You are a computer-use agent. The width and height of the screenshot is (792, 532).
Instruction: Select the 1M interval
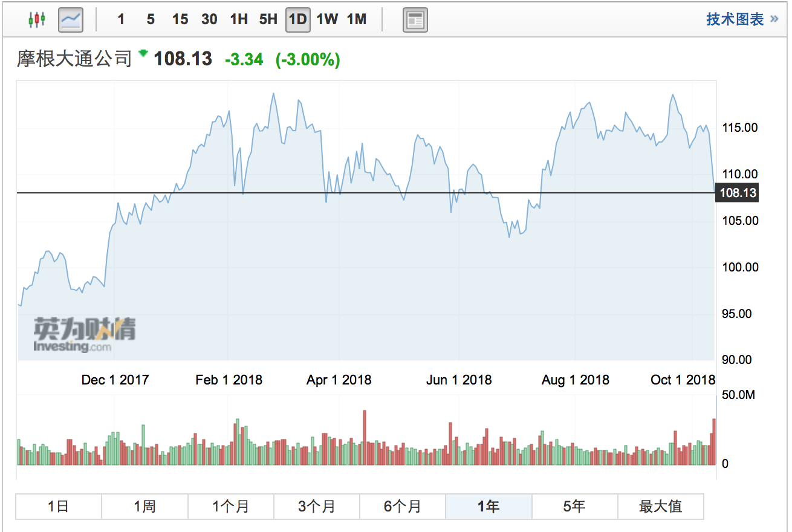point(357,20)
